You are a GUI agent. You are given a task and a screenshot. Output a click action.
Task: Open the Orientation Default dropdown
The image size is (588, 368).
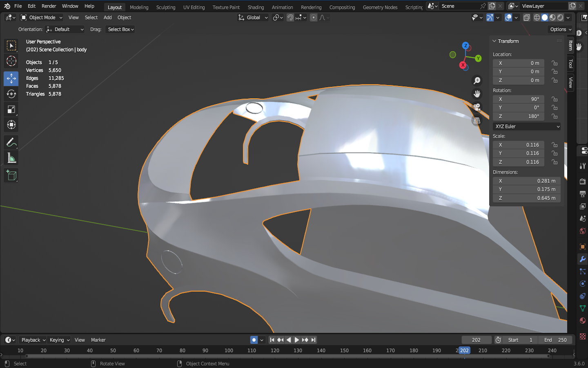(x=65, y=29)
